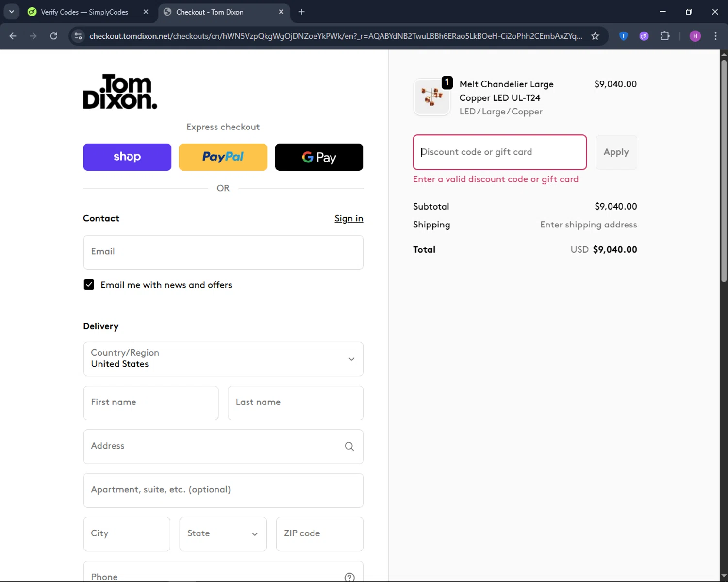The width and height of the screenshot is (728, 582).
Task: Click the Melt Chandelier product thumbnail
Action: pos(432,97)
